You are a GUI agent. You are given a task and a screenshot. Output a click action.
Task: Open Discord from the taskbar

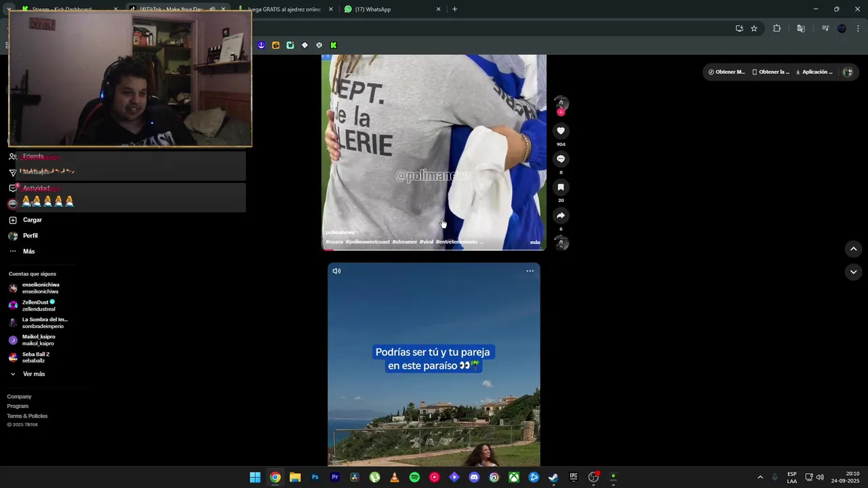click(x=474, y=477)
